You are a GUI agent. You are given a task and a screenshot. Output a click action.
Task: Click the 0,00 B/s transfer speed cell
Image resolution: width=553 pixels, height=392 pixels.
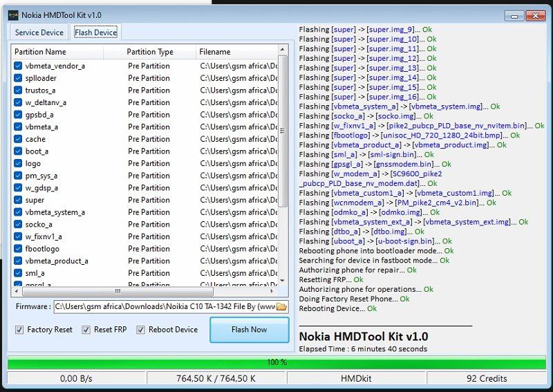point(76,379)
